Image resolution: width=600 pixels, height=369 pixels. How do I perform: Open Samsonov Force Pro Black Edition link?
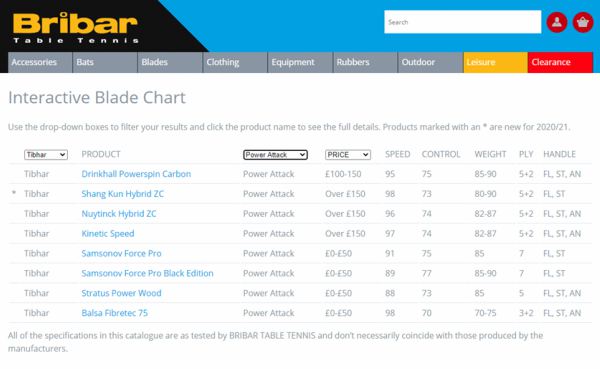(147, 273)
